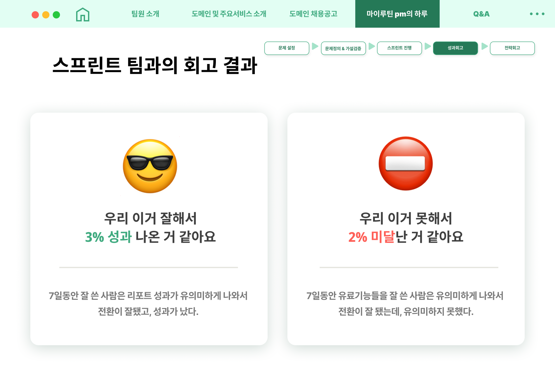Select the 마이루틴 pm의 하루 tab
Screen dimensions: 555x392
[x=397, y=14]
